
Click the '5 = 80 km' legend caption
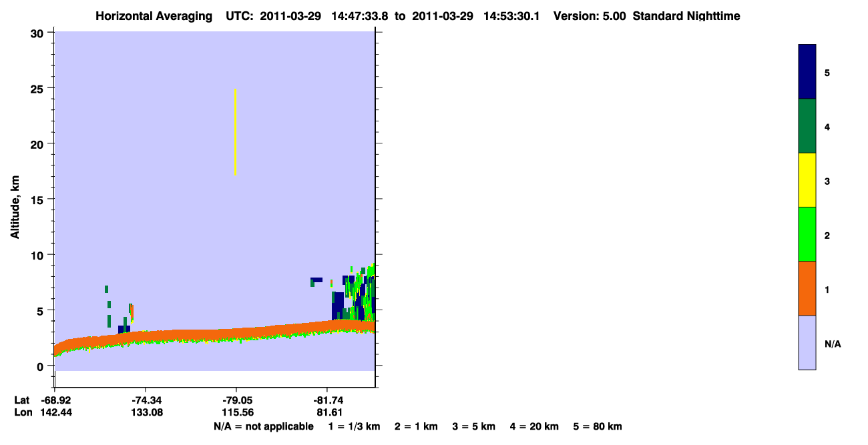click(598, 426)
